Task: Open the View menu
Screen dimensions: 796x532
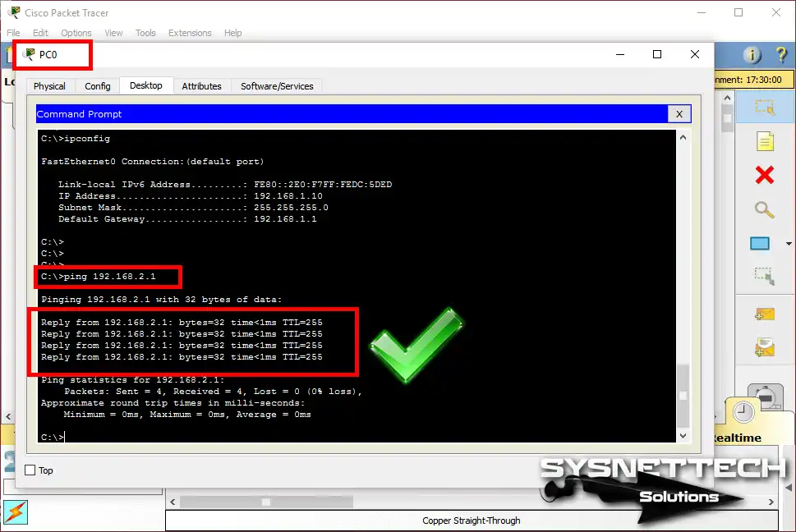Action: tap(113, 33)
